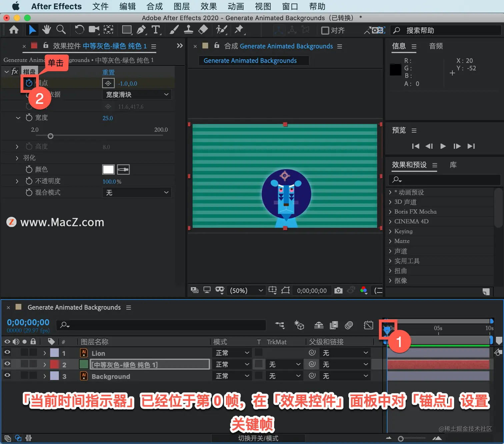The height and width of the screenshot is (444, 504).
Task: Open the 宽度滑块 size-from dropdown
Action: [137, 95]
